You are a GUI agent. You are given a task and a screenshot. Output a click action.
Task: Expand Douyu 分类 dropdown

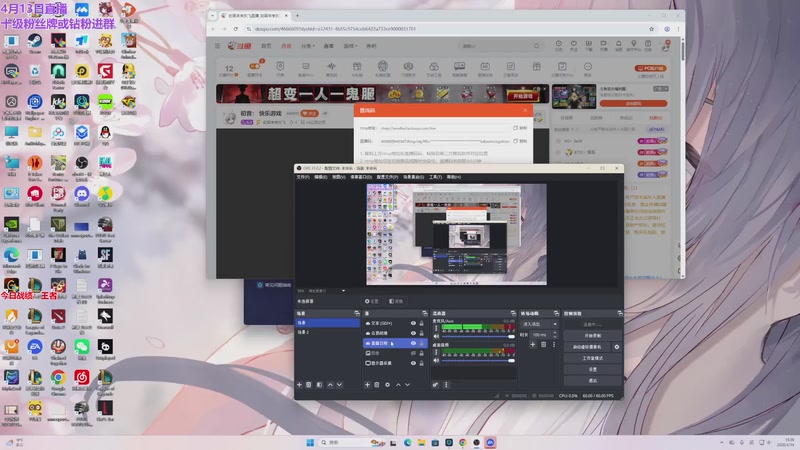point(308,46)
